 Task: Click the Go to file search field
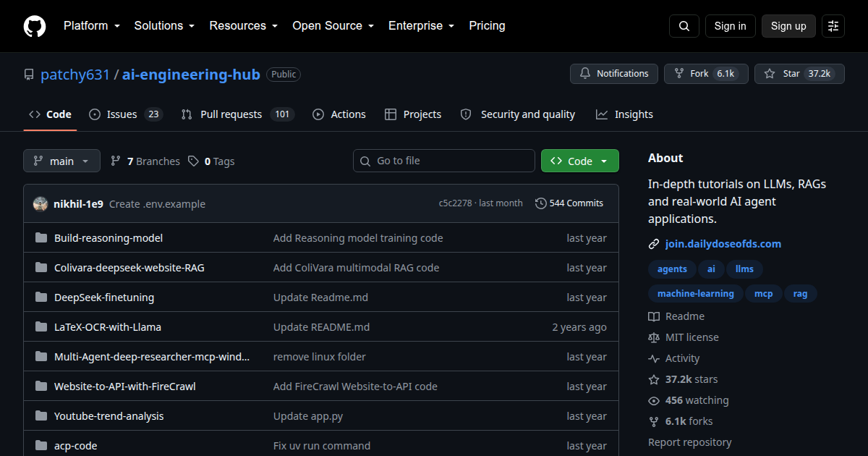coord(444,161)
